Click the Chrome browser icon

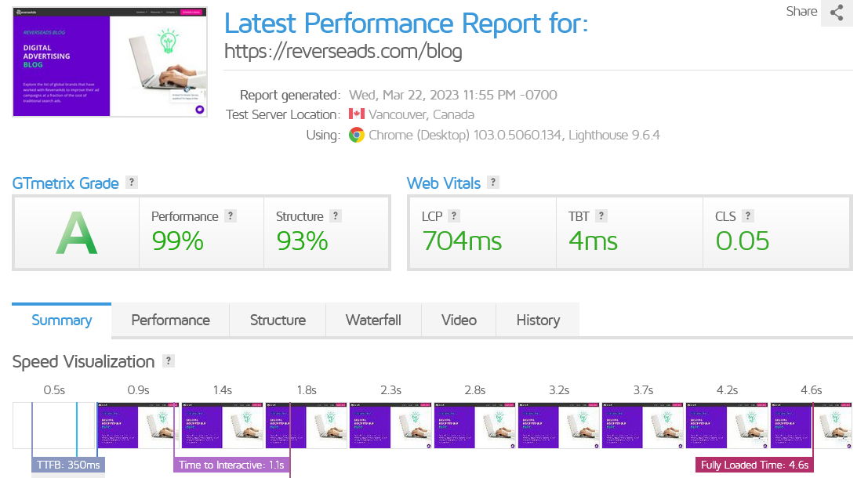[x=357, y=135]
